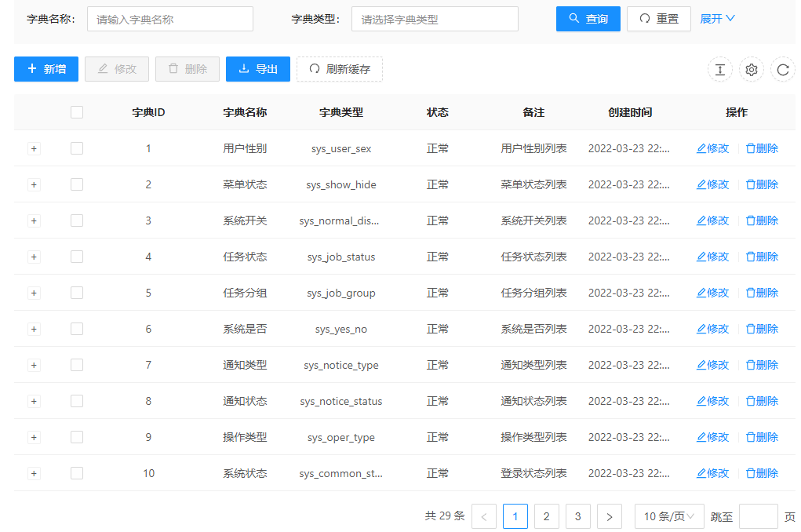Go to page 2 in pagination

(547, 516)
